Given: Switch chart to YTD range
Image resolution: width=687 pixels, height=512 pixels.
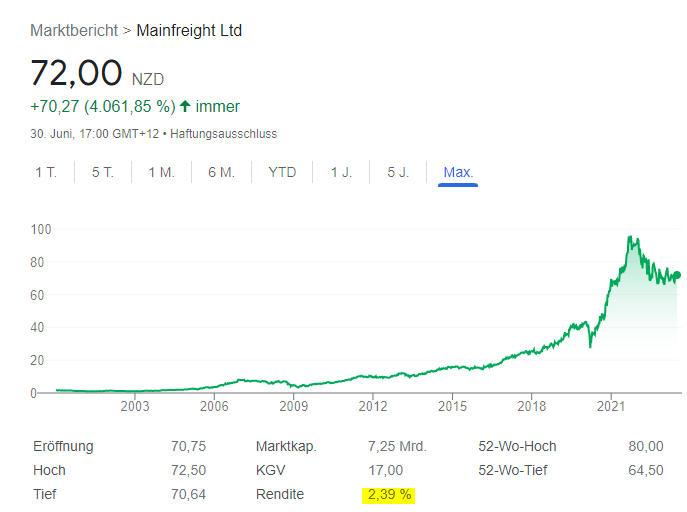Looking at the screenshot, I should (x=282, y=172).
